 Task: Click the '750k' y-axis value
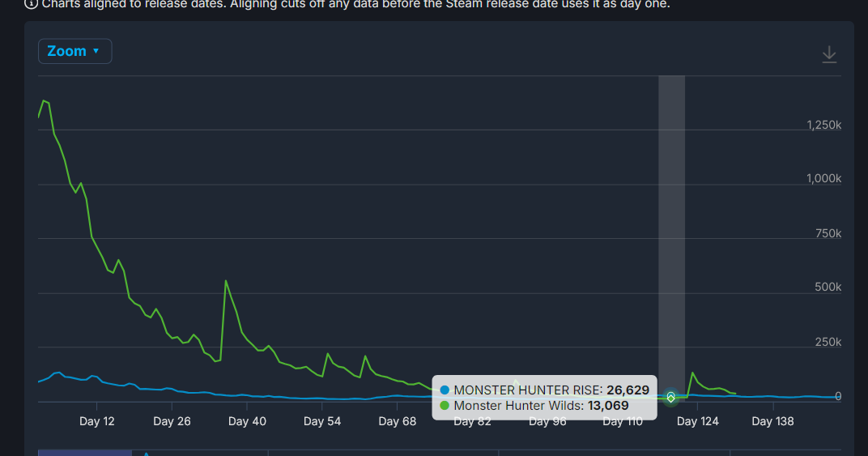828,233
